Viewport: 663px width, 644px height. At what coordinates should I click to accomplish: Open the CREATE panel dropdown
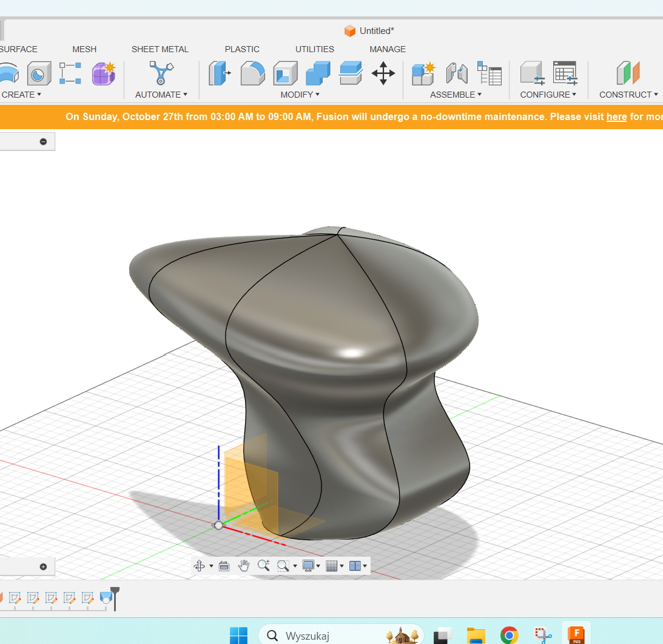tap(21, 95)
